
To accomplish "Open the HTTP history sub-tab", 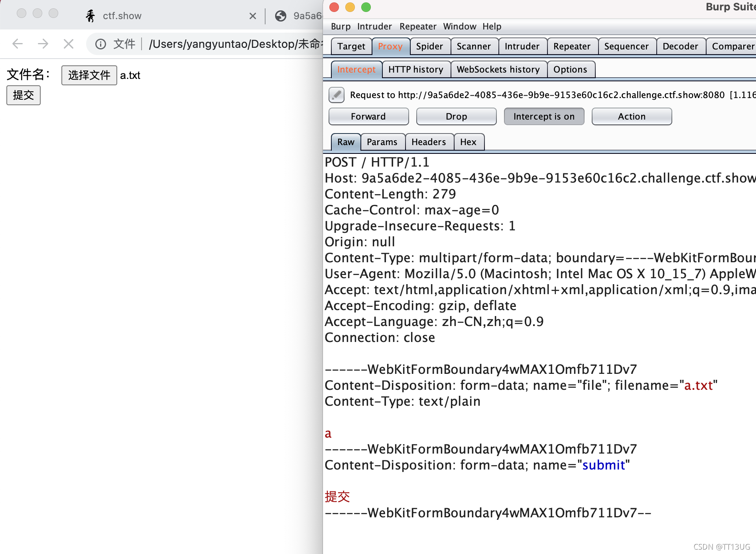I will (416, 69).
